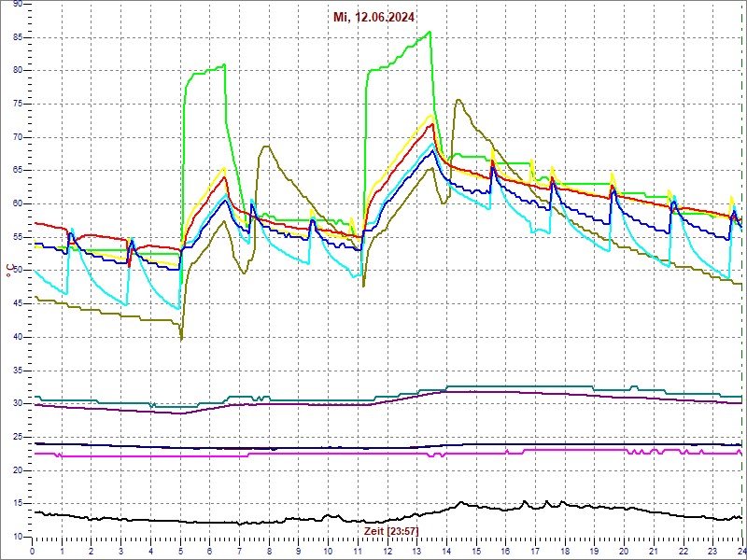Click hour 2 on the time axis
This screenshot has width=747, height=560.
92,550
